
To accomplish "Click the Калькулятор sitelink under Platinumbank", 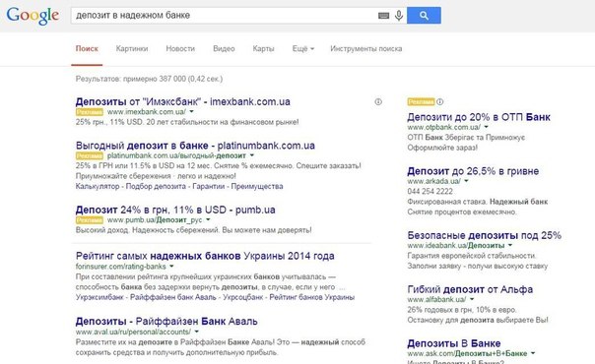I will pyautogui.click(x=98, y=186).
